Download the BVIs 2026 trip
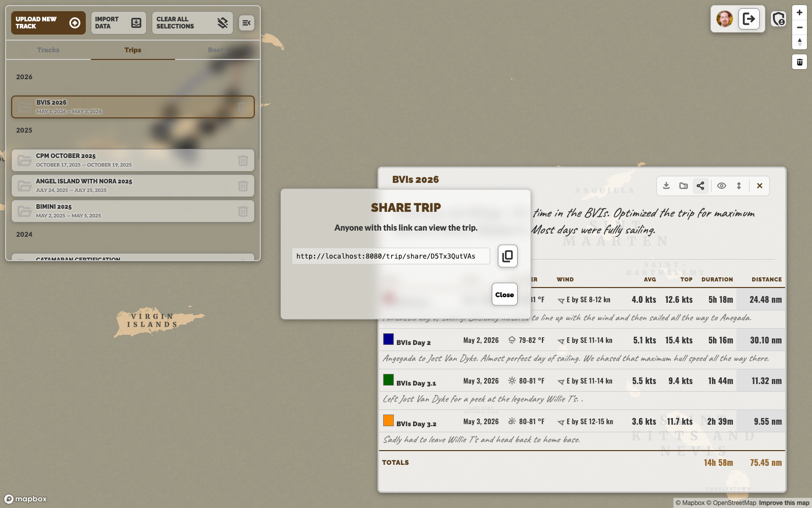The height and width of the screenshot is (508, 812). (666, 186)
